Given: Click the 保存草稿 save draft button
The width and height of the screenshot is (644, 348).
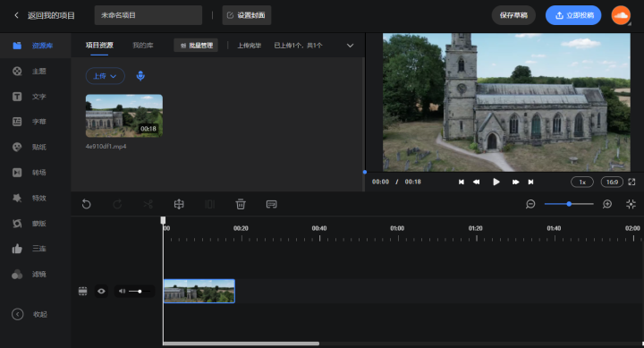Looking at the screenshot, I should (513, 15).
